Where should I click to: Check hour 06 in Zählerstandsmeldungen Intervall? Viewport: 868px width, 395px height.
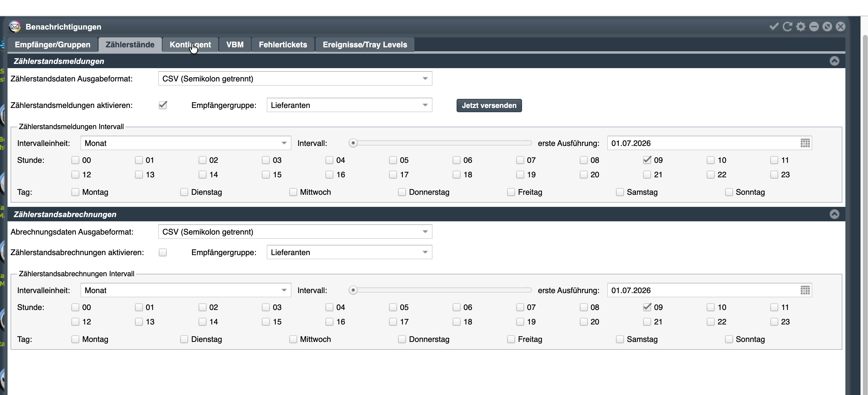pos(457,160)
